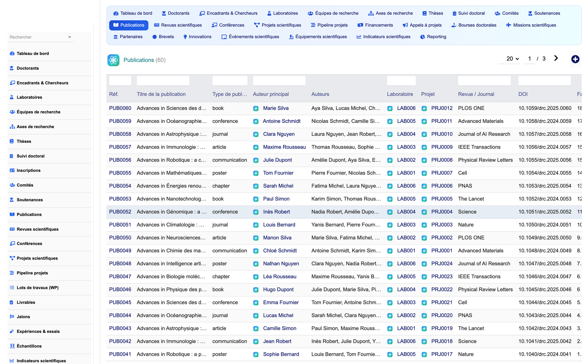Click Marie Silva's author icon

pos(256,108)
